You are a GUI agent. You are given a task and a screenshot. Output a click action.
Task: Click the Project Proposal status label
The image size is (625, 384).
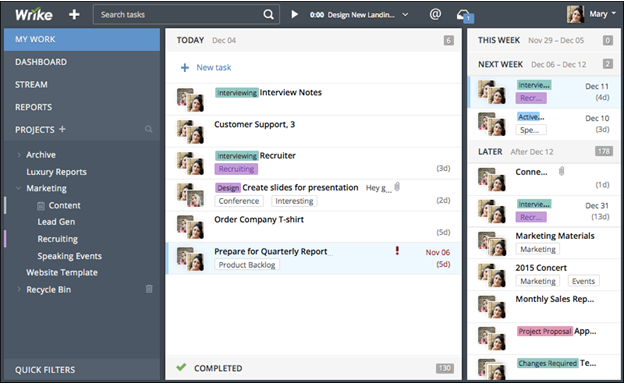(544, 331)
